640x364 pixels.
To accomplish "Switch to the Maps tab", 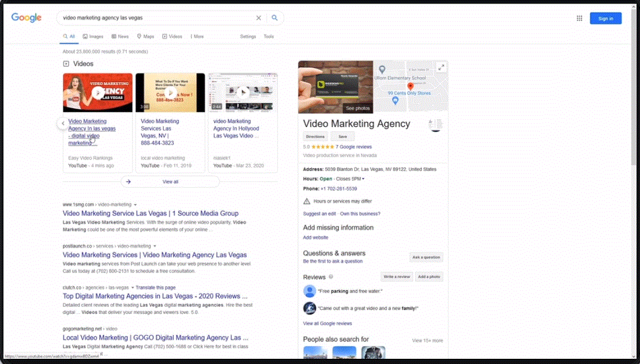I will coord(145,37).
